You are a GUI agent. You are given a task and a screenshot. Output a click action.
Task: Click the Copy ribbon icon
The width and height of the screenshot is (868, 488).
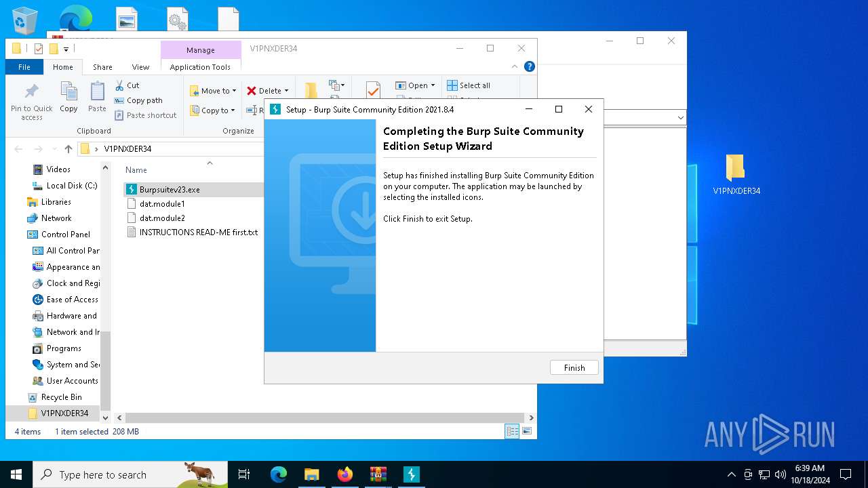pyautogui.click(x=68, y=97)
